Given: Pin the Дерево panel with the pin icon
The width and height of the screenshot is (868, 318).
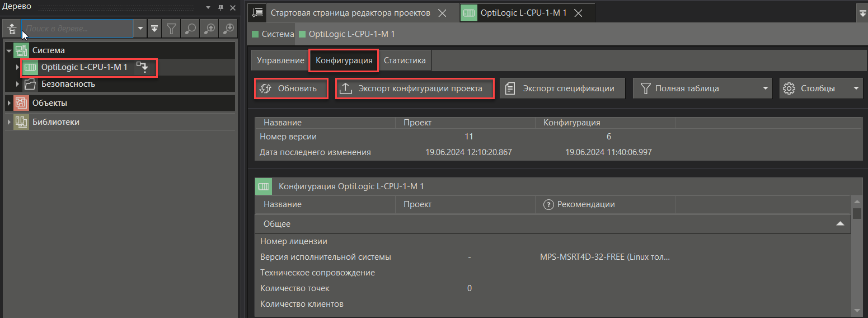Looking at the screenshot, I should [x=220, y=7].
